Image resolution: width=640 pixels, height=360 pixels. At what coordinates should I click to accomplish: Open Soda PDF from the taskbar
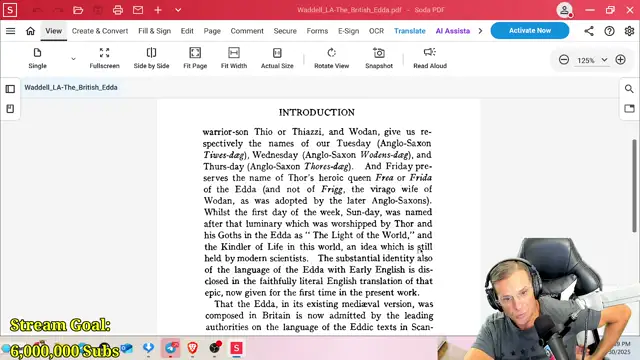click(x=236, y=348)
